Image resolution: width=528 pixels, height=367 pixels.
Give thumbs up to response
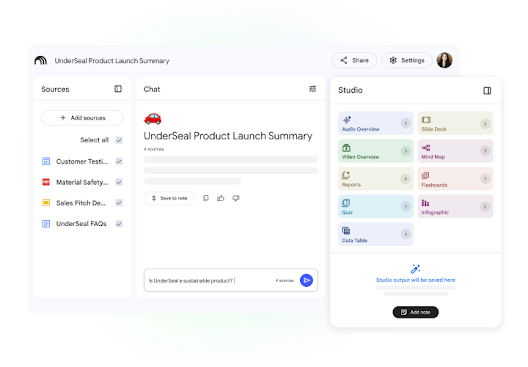click(x=221, y=198)
